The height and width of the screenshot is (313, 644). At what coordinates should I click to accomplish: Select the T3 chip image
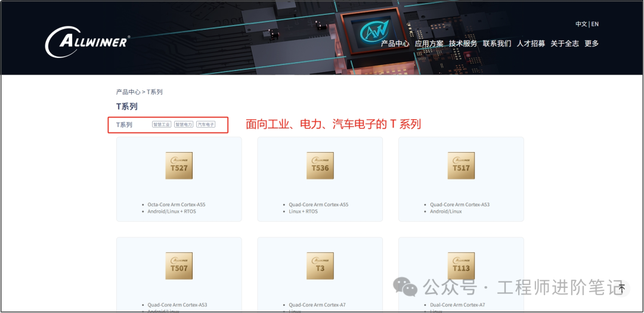coord(320,265)
